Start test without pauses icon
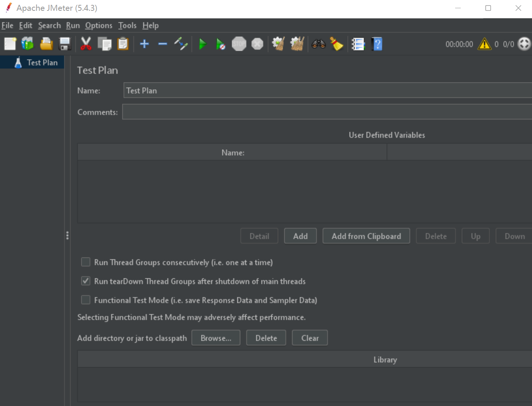Screen dimensions: 532x406 (x=220, y=44)
